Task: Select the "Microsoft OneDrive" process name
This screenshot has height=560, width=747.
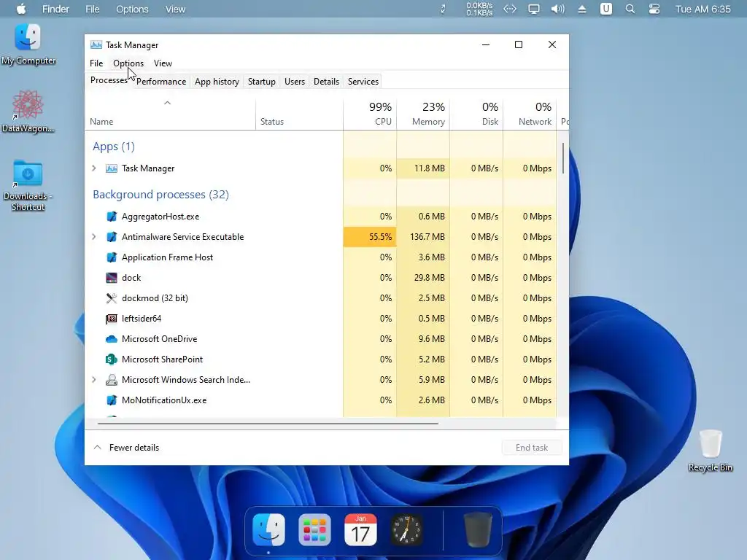Action: (x=159, y=339)
